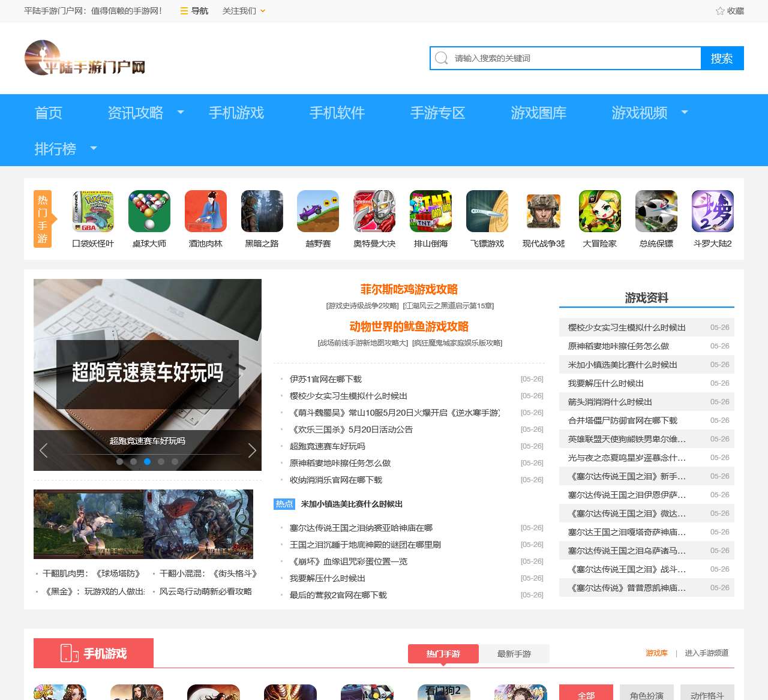Open the 斗罗大陆2 game icon
Screen dimensions: 768x700
point(713,211)
